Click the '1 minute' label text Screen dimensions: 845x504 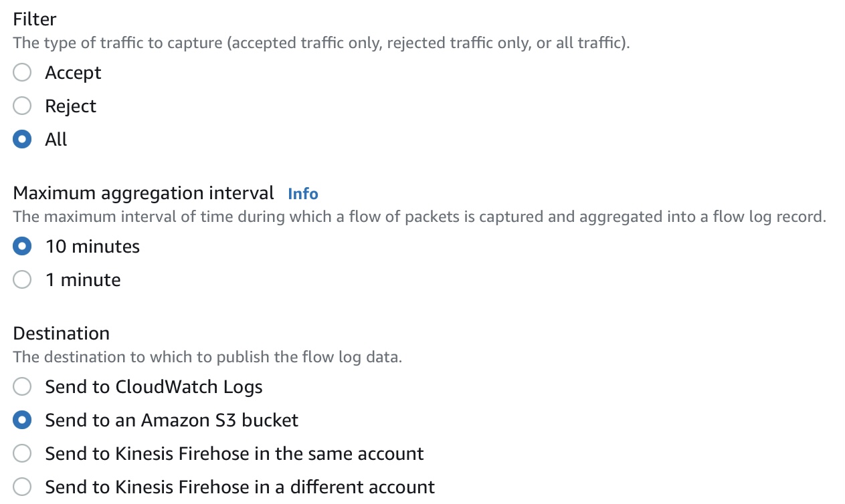click(83, 279)
